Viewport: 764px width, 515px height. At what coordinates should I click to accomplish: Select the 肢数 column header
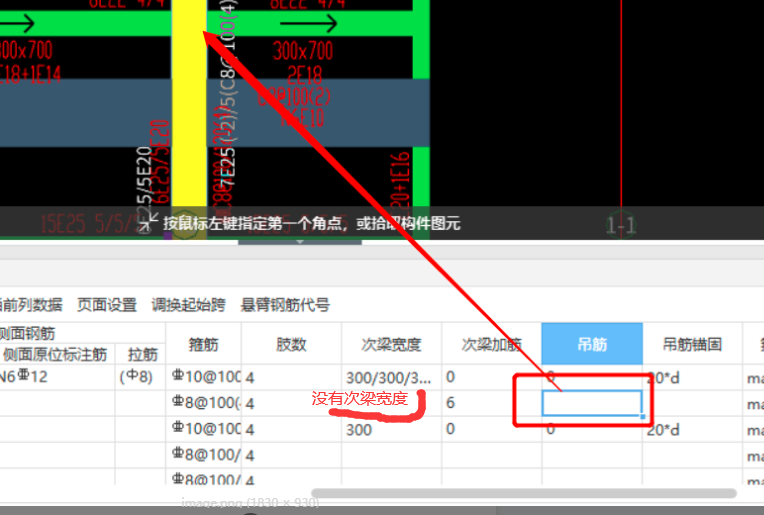click(291, 344)
